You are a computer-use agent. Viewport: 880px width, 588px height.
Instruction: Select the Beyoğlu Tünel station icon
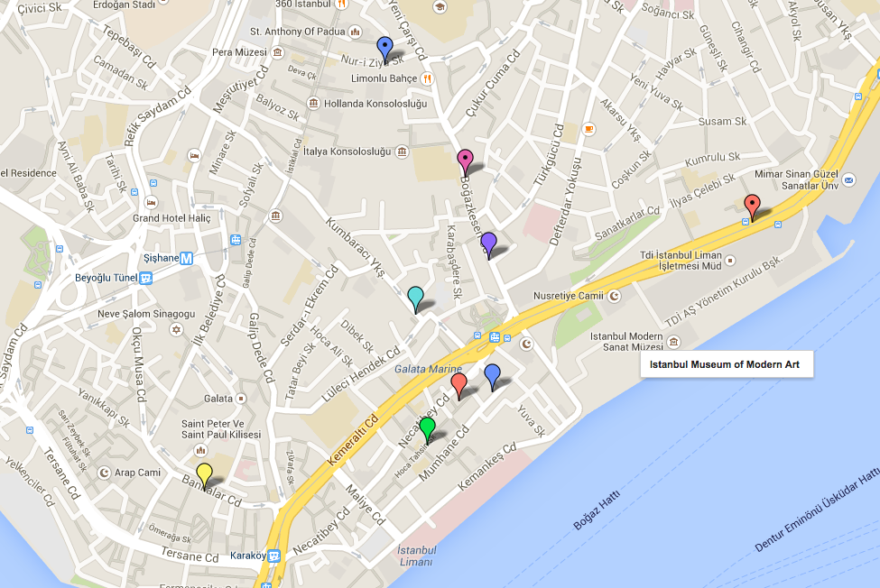[x=145, y=278]
